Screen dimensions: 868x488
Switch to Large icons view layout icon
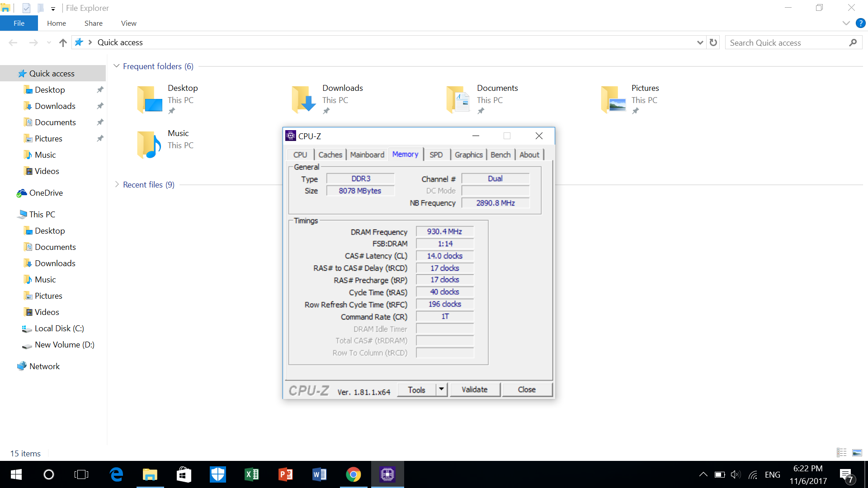click(857, 452)
